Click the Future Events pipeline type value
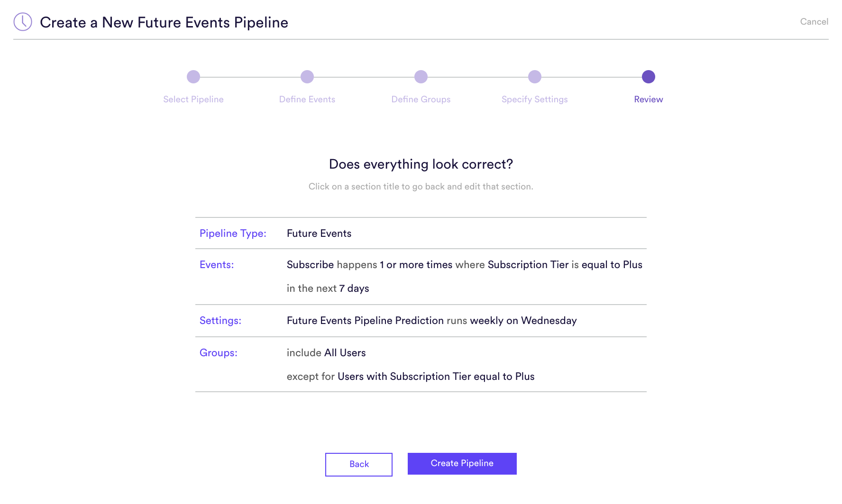This screenshot has width=842, height=504. coord(319,234)
